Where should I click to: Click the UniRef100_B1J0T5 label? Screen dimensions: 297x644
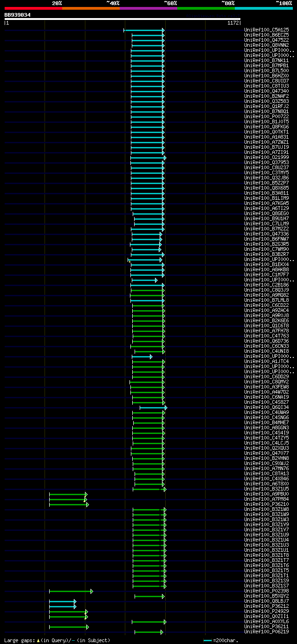pos(266,121)
